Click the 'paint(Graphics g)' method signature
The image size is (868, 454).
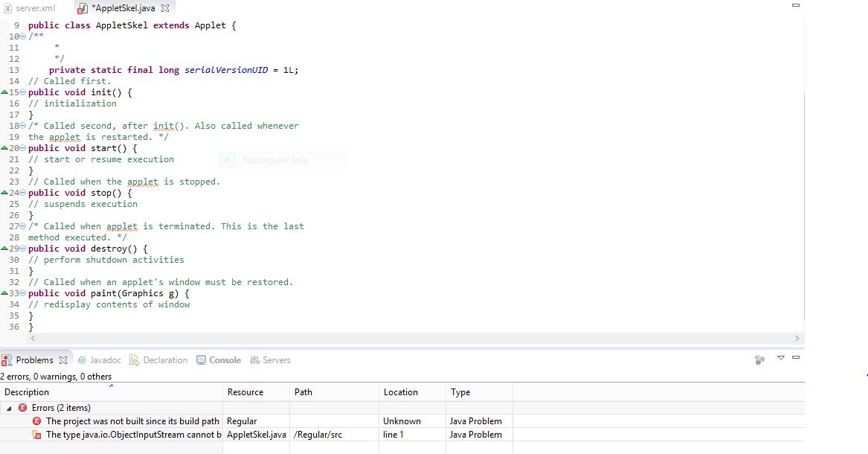point(135,293)
